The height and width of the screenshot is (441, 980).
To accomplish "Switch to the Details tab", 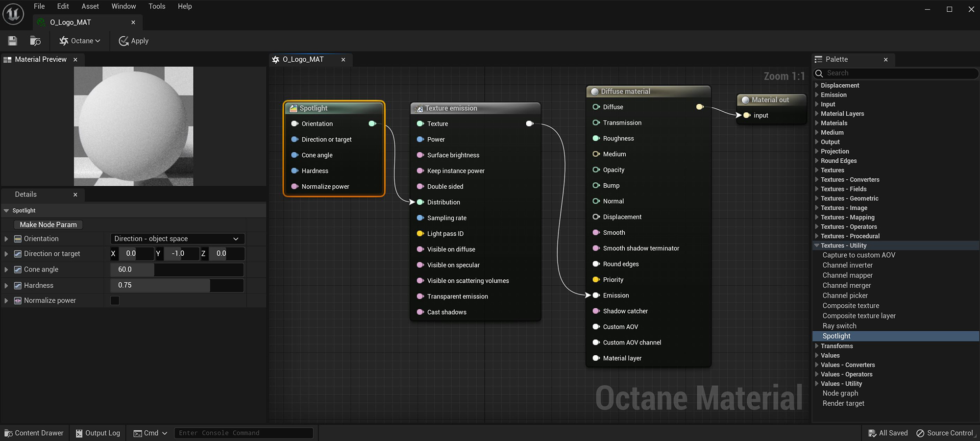I will coord(26,195).
